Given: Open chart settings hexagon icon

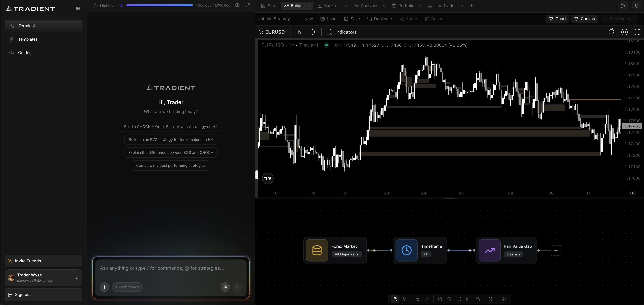Looking at the screenshot, I should click(625, 32).
